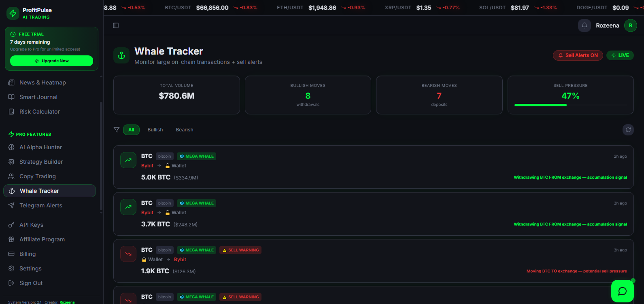
Task: Open Telegram Alerts settings
Action: click(x=49, y=205)
